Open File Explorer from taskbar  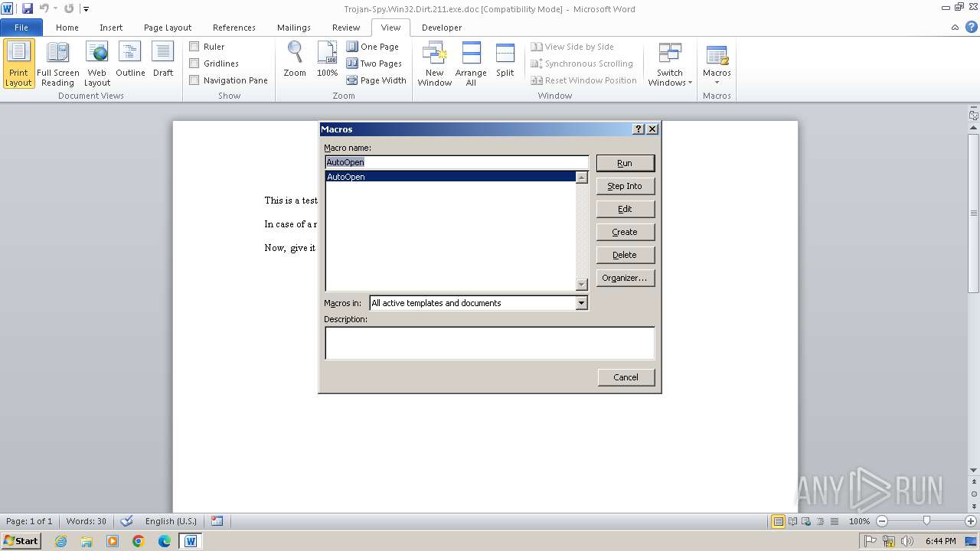87,541
